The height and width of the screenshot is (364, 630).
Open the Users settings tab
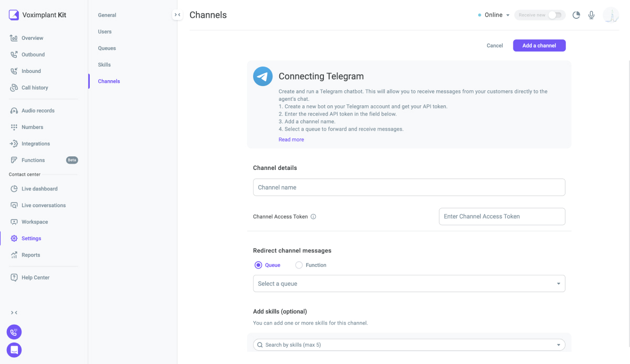point(105,31)
